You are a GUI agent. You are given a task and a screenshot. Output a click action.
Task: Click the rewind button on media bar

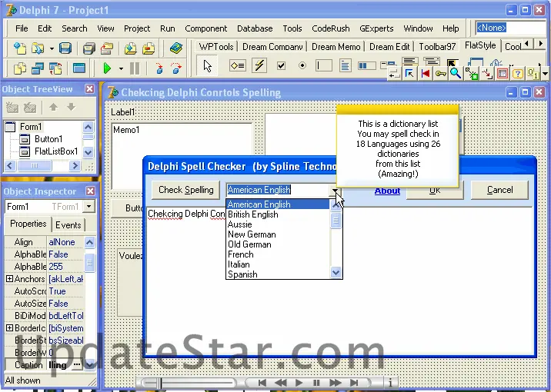pos(280,383)
